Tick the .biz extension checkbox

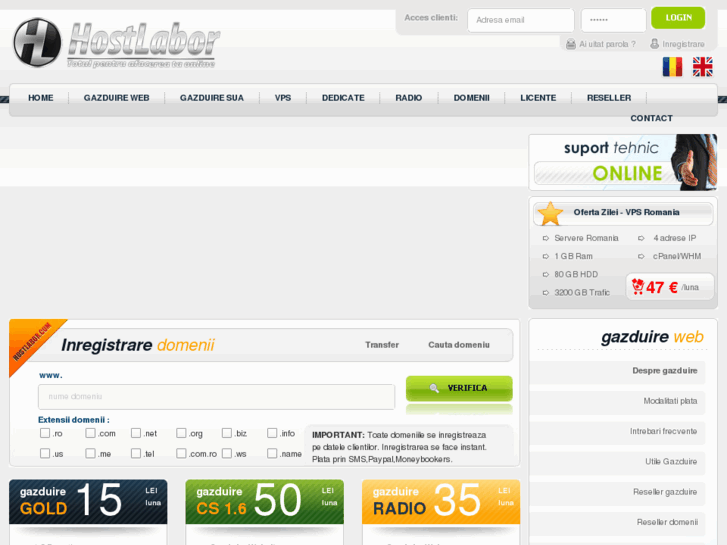coord(226,433)
